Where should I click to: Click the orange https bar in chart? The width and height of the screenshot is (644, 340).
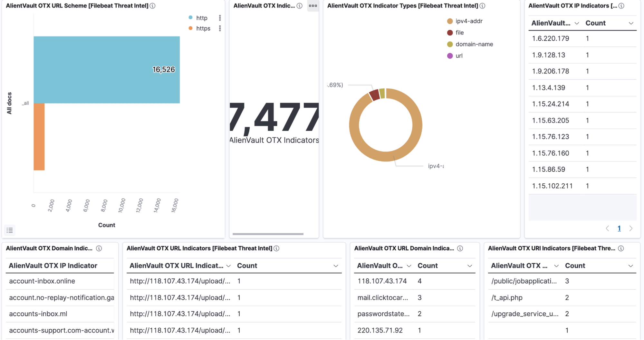click(39, 137)
